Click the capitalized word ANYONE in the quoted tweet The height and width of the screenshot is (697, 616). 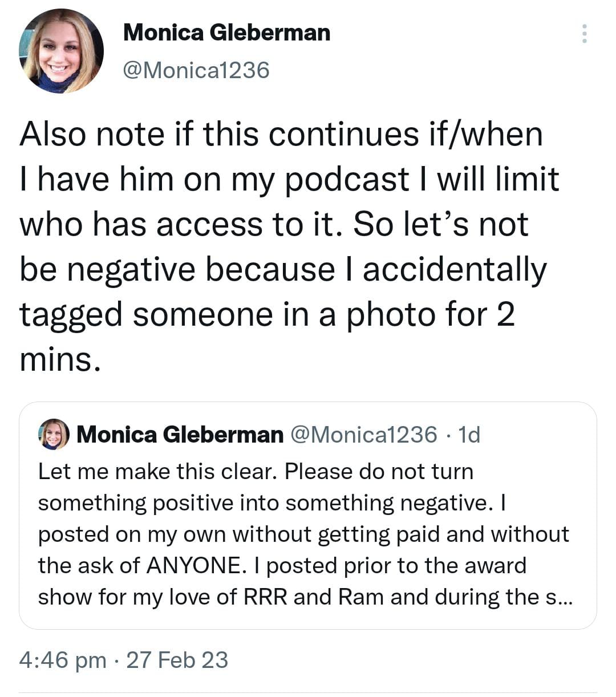(193, 565)
